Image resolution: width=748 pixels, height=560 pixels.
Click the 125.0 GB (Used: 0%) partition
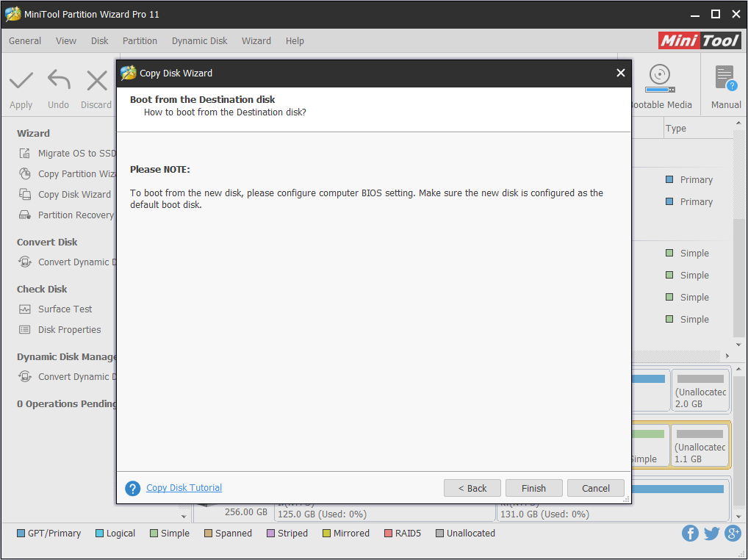322,514
